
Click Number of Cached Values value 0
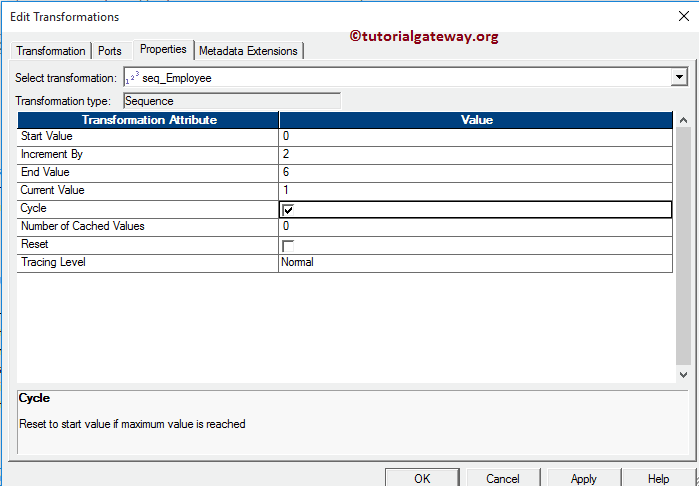click(x=475, y=227)
